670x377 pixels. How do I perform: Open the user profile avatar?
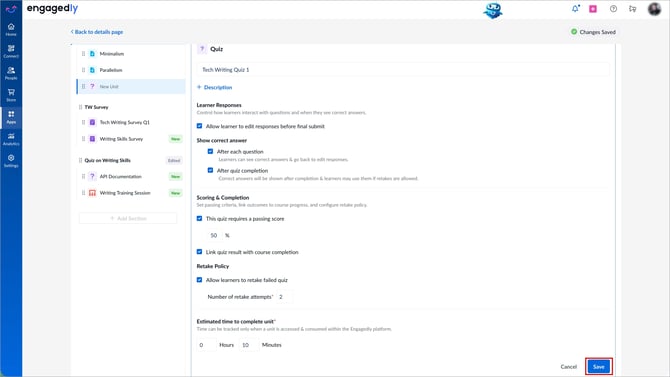tap(654, 9)
